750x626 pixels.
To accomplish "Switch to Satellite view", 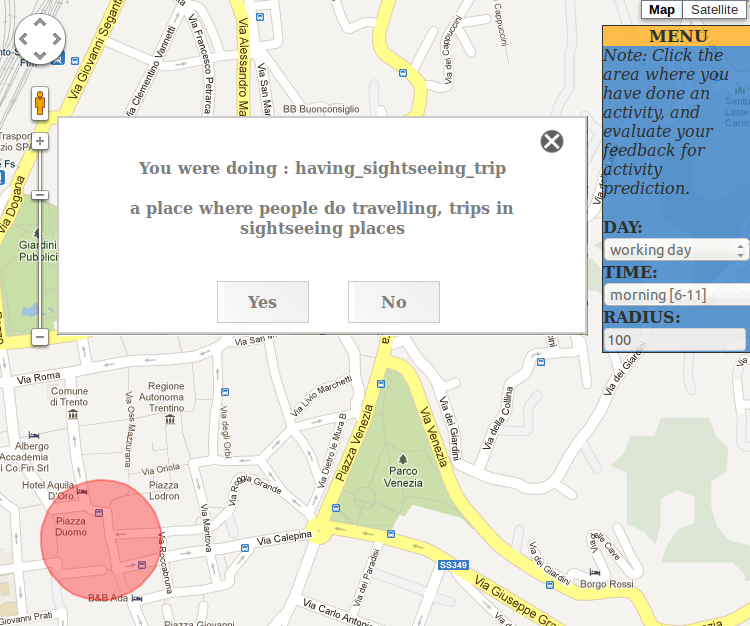I will (715, 10).
